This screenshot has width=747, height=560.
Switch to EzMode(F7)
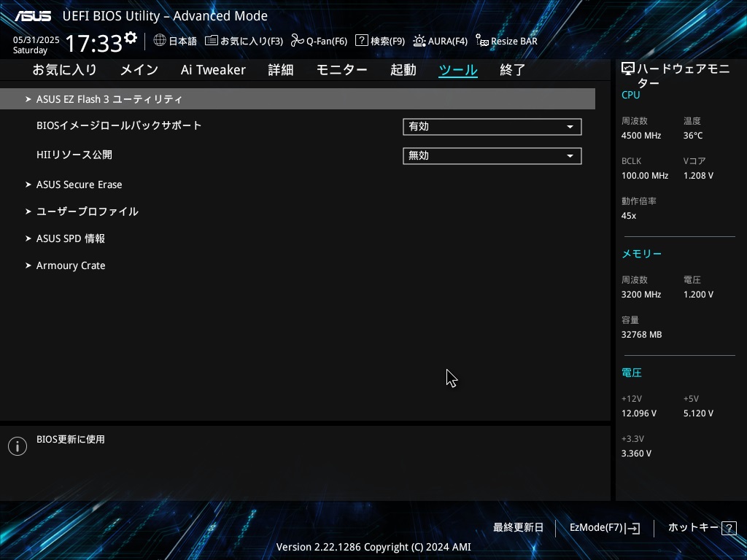[x=596, y=528]
